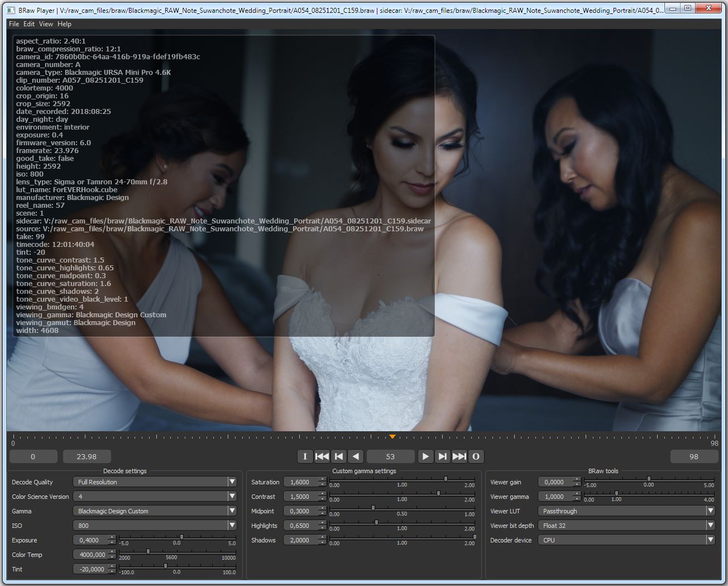Increase Tint value with up arrow
Image resolution: width=728 pixels, height=586 pixels.
[112, 566]
